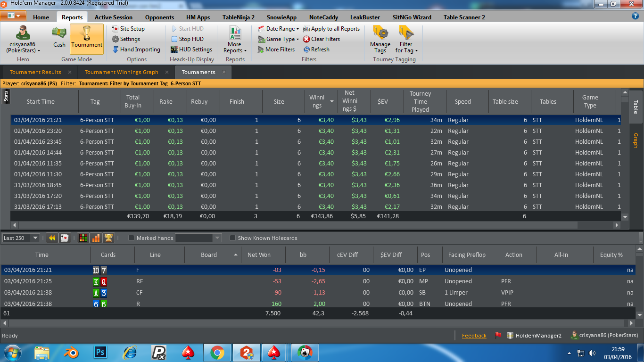This screenshot has width=644, height=362.
Task: Open Site Setup options
Action: pyautogui.click(x=128, y=29)
